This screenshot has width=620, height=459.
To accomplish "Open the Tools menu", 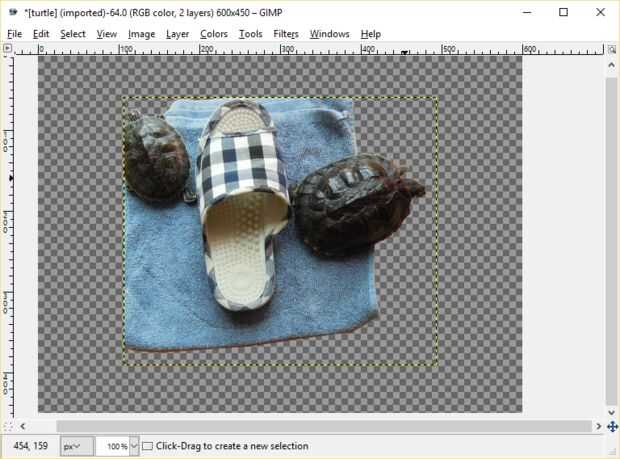I will 250,34.
